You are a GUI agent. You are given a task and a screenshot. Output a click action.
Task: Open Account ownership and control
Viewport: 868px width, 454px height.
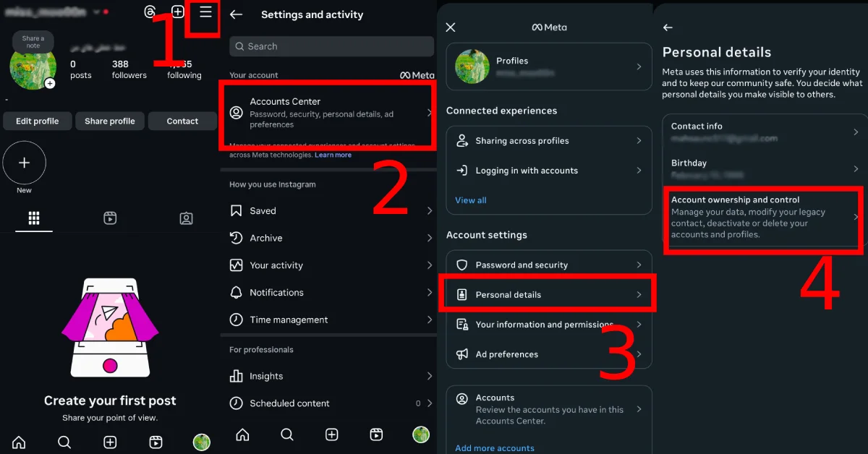(765, 217)
